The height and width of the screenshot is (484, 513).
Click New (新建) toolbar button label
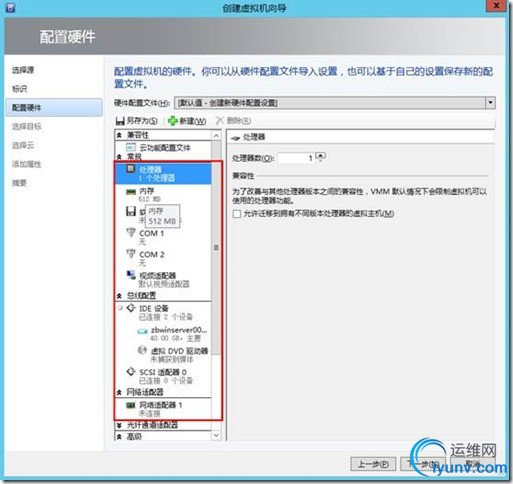[193, 121]
